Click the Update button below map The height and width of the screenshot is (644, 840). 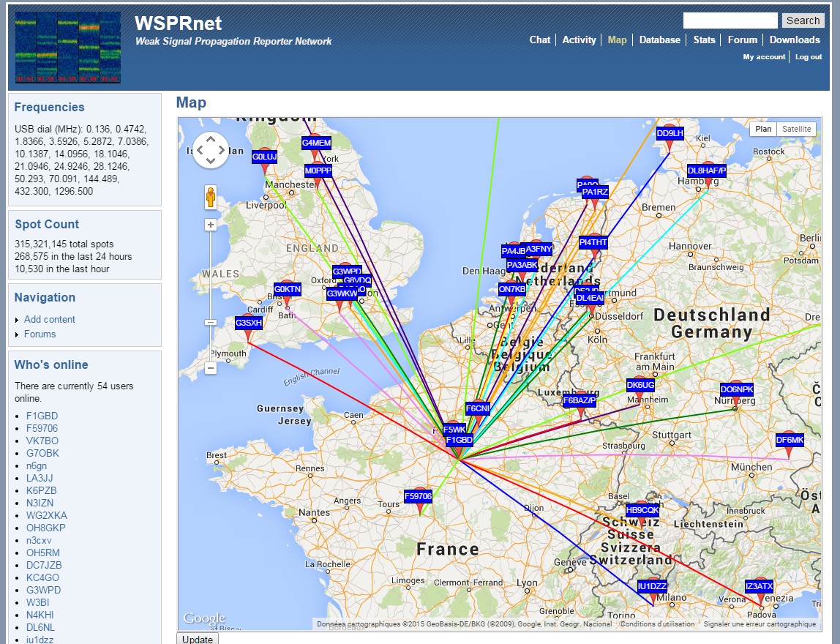(197, 639)
